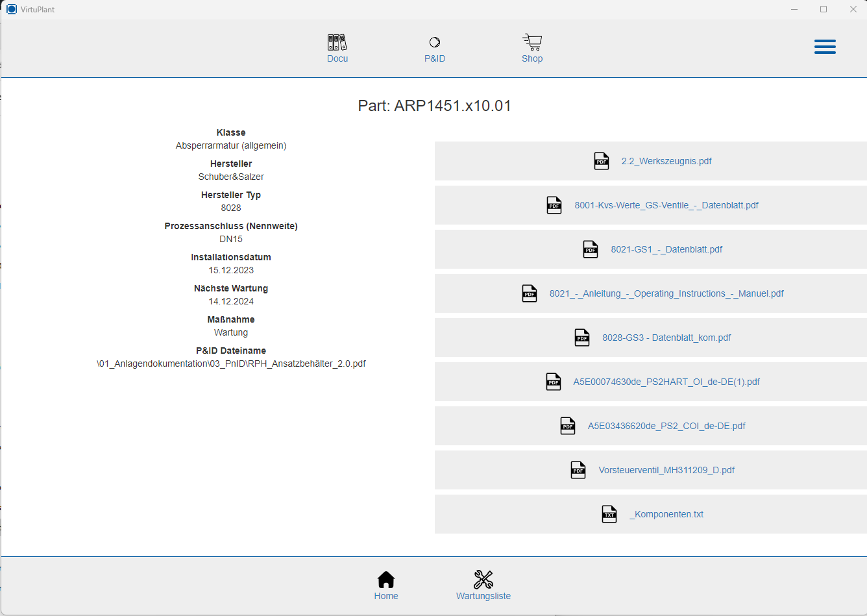The width and height of the screenshot is (867, 616).
Task: Click the VirtuPlant window title text
Action: pos(38,10)
